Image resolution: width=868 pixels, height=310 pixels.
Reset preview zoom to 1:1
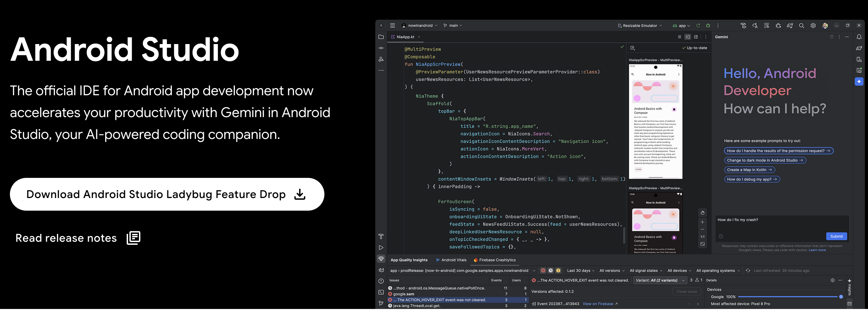point(702,237)
